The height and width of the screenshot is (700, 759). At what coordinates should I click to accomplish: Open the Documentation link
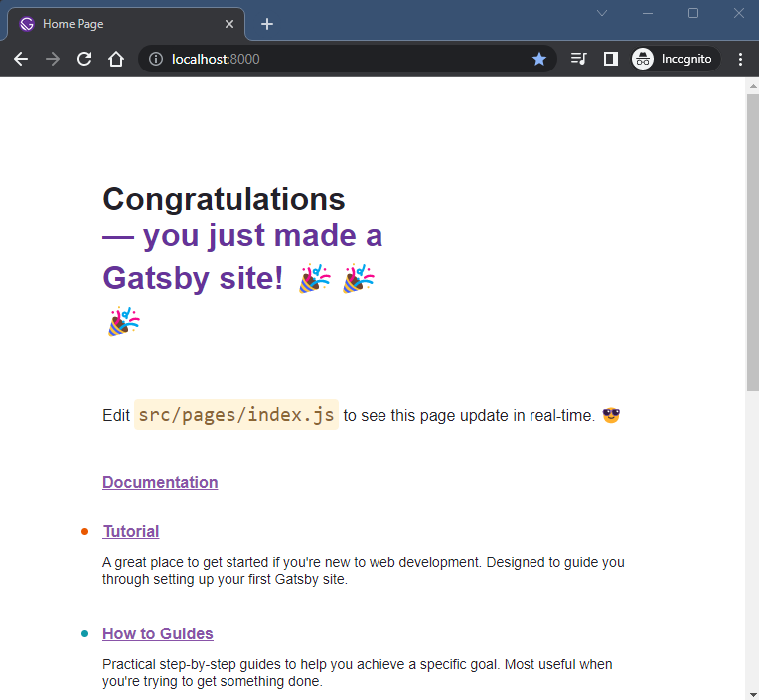coord(160,482)
